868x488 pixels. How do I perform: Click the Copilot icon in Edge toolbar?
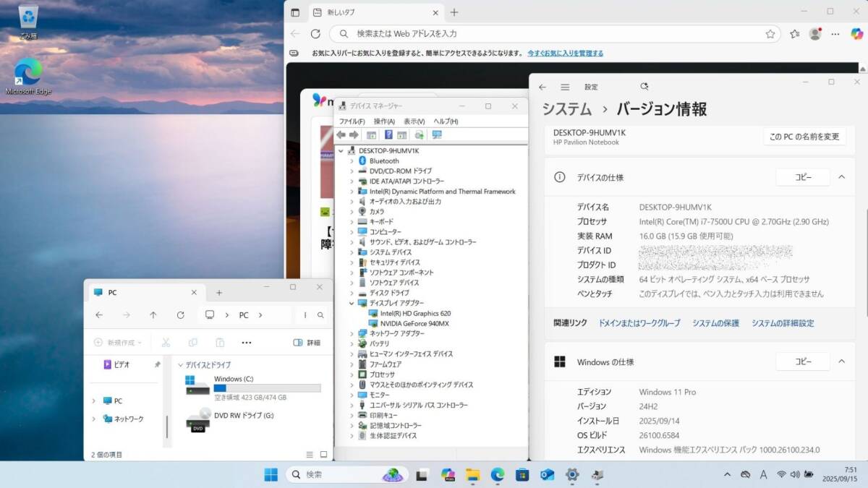(856, 34)
